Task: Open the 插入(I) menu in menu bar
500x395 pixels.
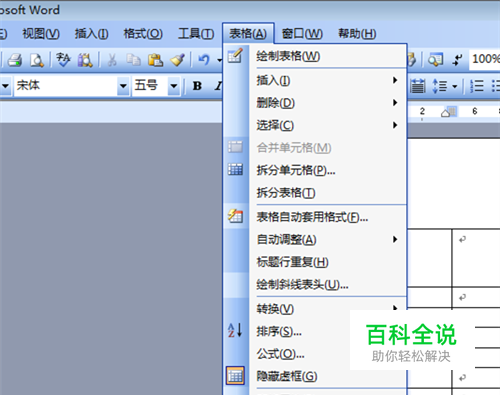Action: (x=91, y=34)
